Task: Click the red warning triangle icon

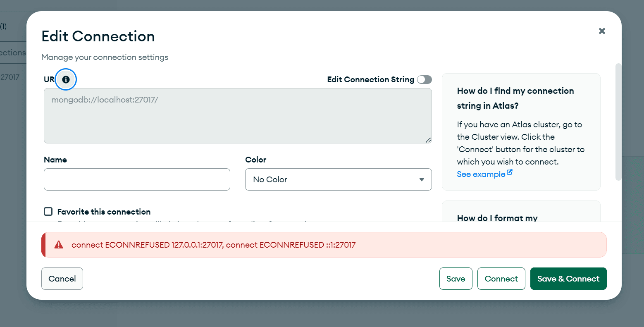Action: pyautogui.click(x=59, y=245)
